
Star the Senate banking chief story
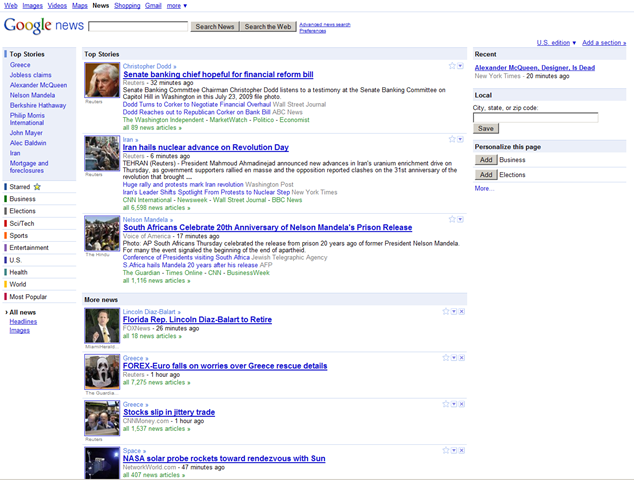click(x=452, y=66)
